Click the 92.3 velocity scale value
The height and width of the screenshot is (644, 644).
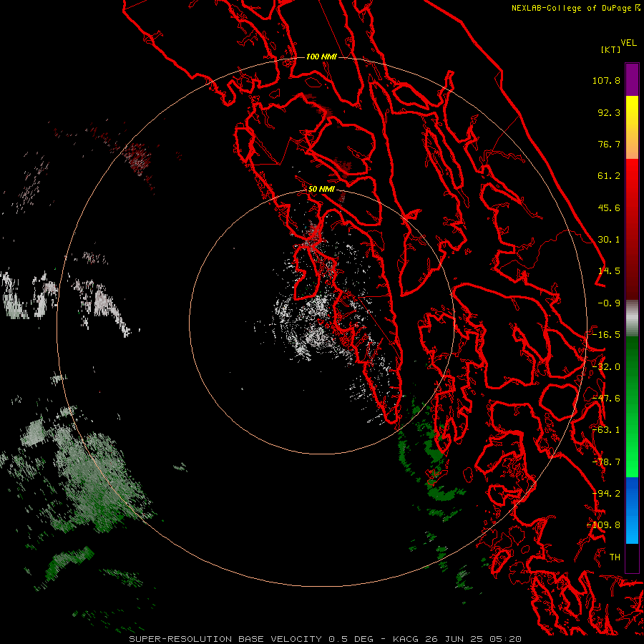pyautogui.click(x=609, y=112)
